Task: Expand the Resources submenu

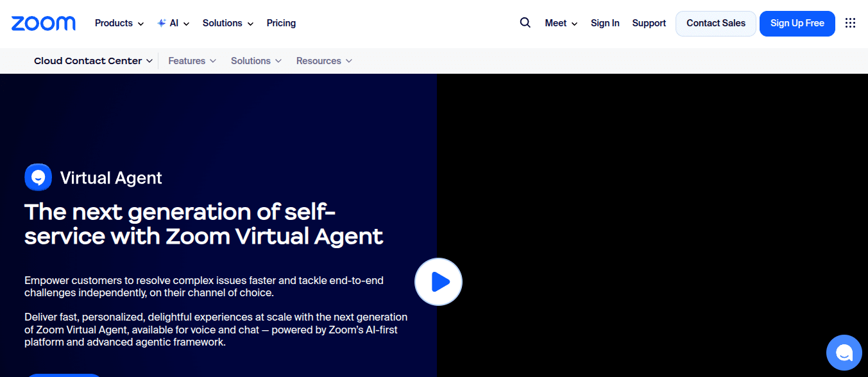Action: point(324,61)
